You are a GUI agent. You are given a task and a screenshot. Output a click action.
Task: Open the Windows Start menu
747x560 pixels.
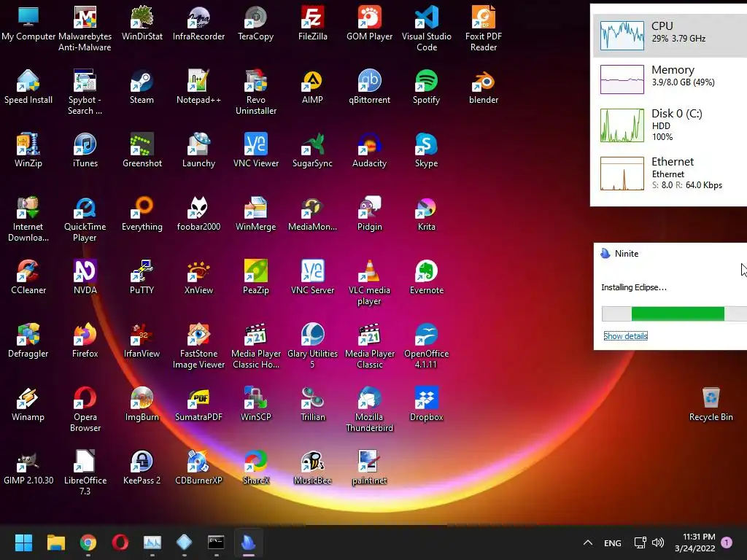(x=23, y=542)
